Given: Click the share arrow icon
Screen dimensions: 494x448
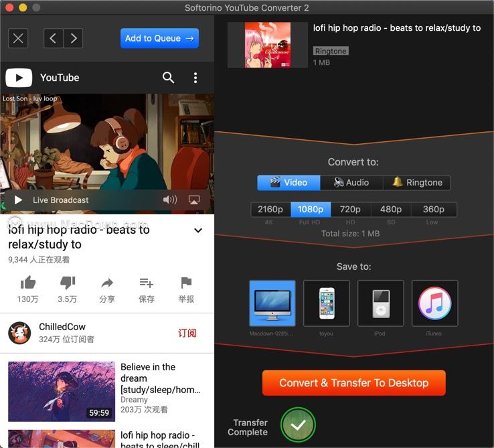Looking at the screenshot, I should click(x=107, y=283).
